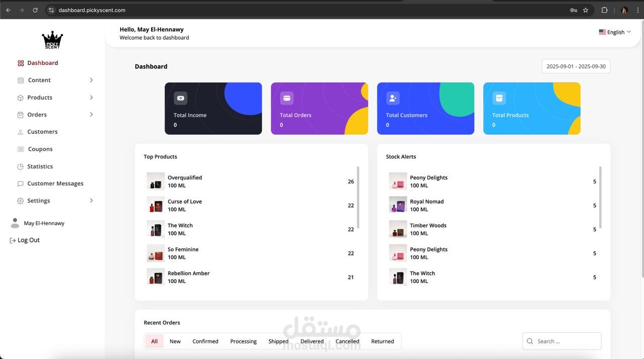Open the date range picker 2025-09-01 - 2025-09-30

(x=576, y=66)
